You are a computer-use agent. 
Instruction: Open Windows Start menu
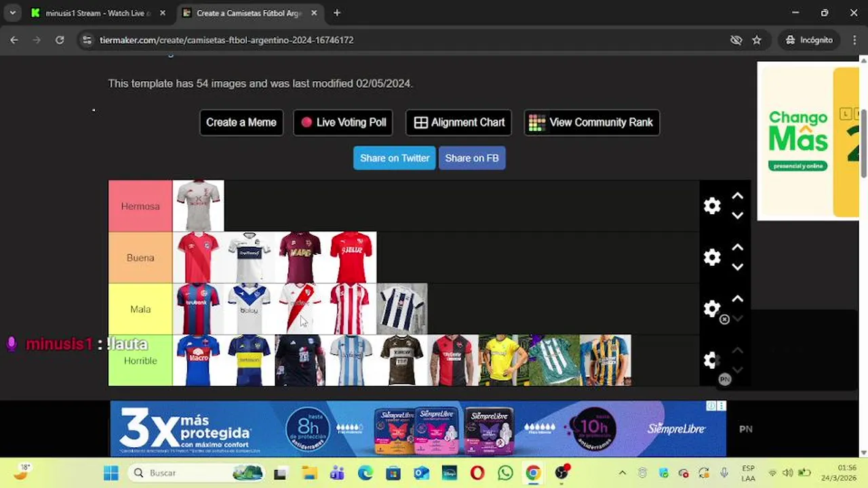tap(111, 473)
